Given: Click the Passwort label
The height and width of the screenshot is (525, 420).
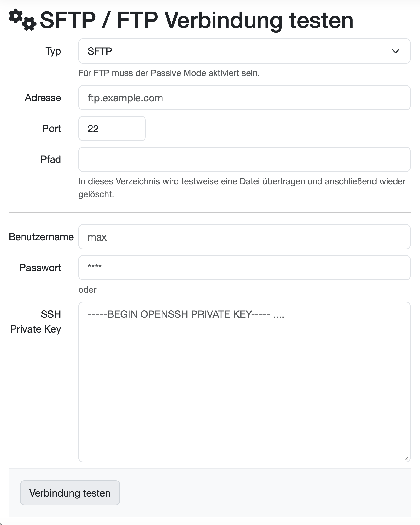Looking at the screenshot, I should (x=40, y=268).
